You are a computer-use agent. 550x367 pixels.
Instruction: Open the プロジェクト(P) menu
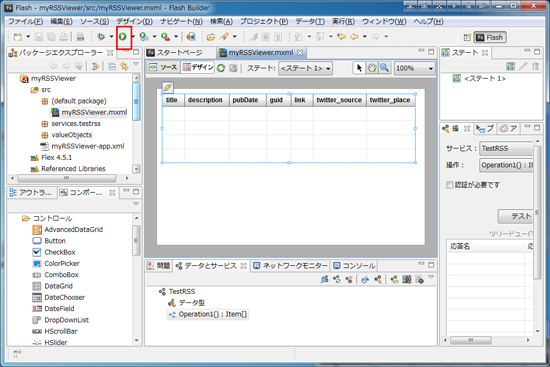coord(264,21)
